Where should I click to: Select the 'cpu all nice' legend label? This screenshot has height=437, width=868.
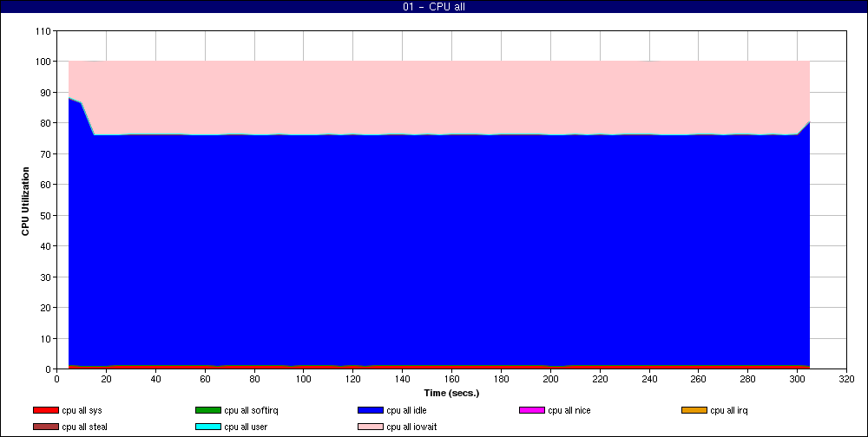[569, 410]
